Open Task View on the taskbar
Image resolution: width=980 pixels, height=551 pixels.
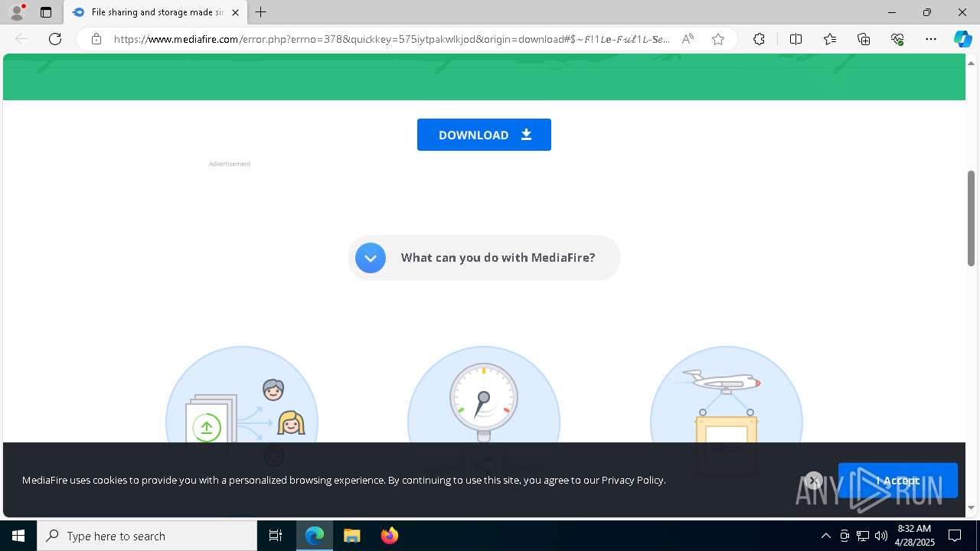coord(276,536)
